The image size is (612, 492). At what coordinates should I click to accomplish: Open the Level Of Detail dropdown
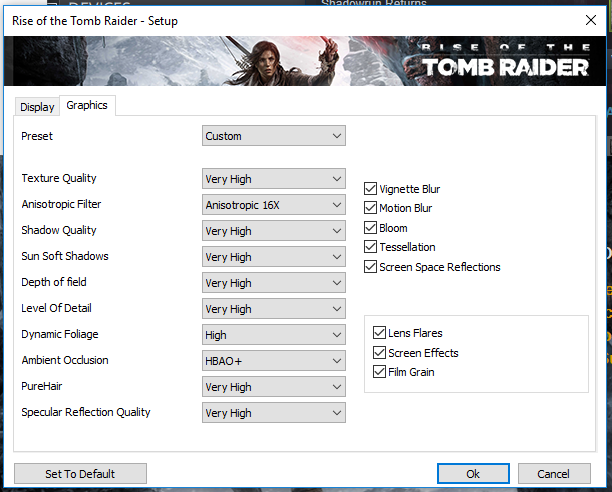click(x=273, y=309)
